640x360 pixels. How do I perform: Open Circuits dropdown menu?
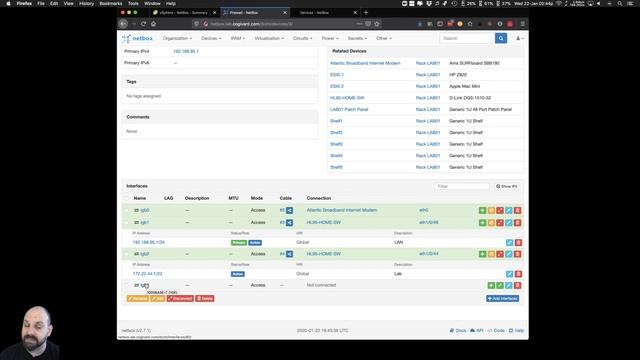point(302,38)
